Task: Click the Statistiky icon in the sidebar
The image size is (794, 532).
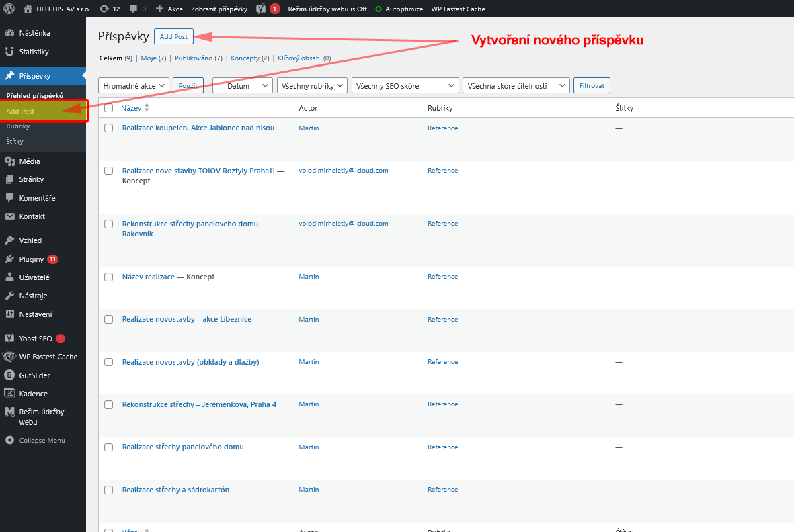Action: (x=9, y=52)
